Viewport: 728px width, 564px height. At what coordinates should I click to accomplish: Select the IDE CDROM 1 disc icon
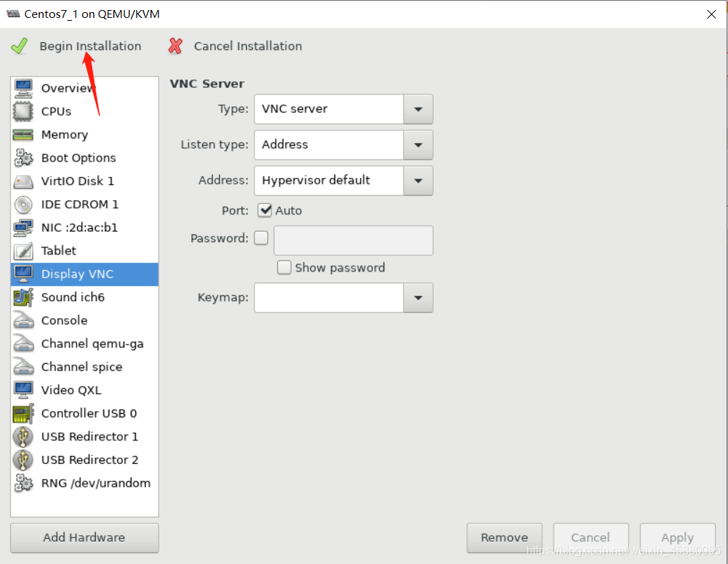23,204
